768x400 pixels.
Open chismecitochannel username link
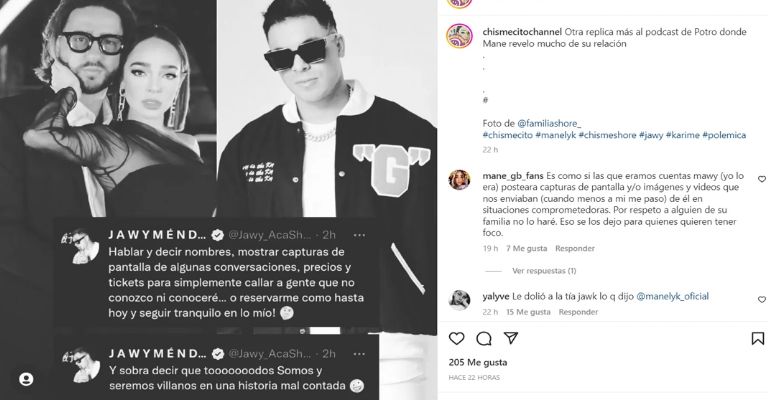(x=522, y=32)
